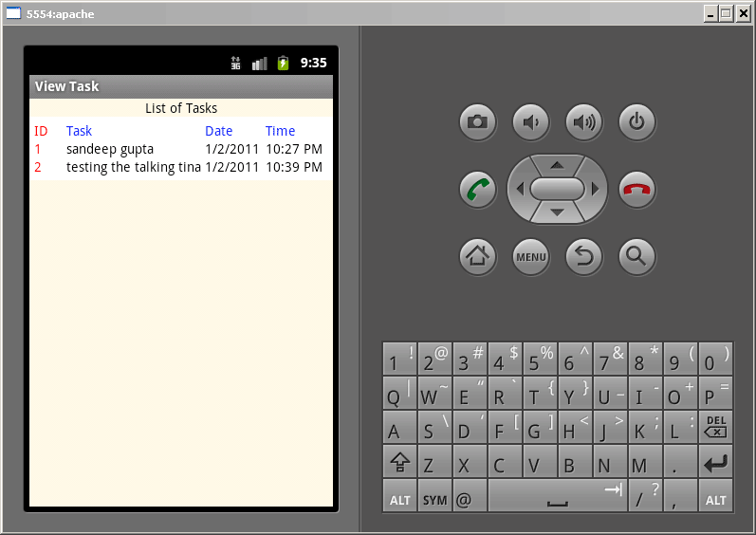Screen dimensions: 756x535
Task: Lower volume with the volume down button
Action: [531, 122]
